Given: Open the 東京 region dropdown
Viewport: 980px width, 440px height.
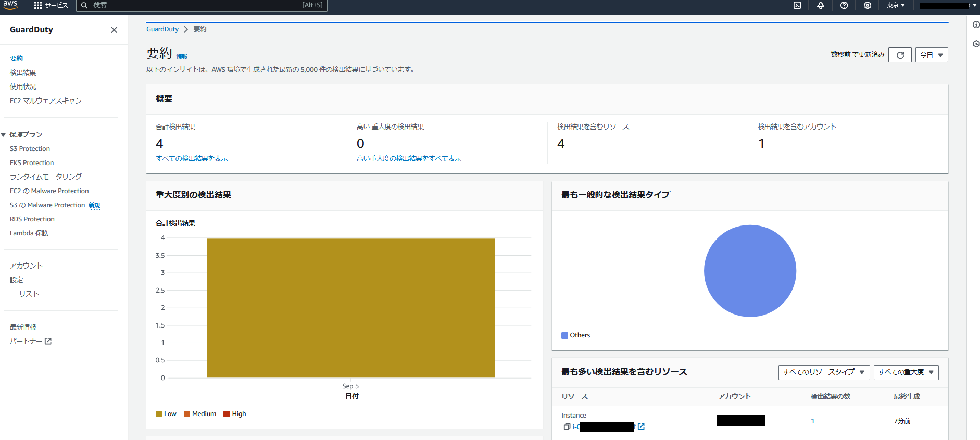Looking at the screenshot, I should [x=896, y=5].
